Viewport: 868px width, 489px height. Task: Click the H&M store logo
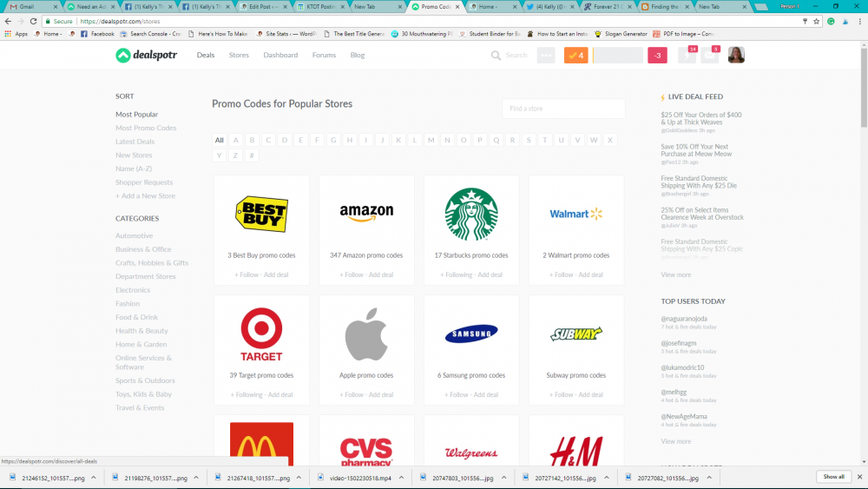[575, 451]
